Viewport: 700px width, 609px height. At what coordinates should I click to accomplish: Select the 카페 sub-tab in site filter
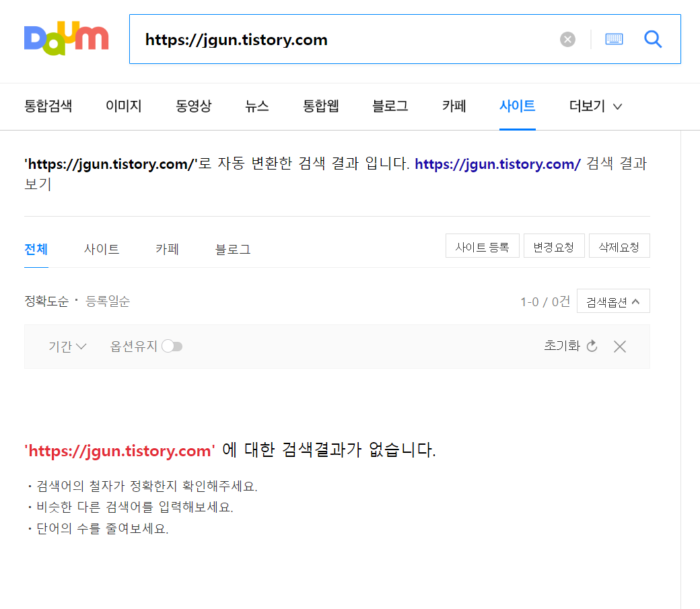click(x=167, y=249)
